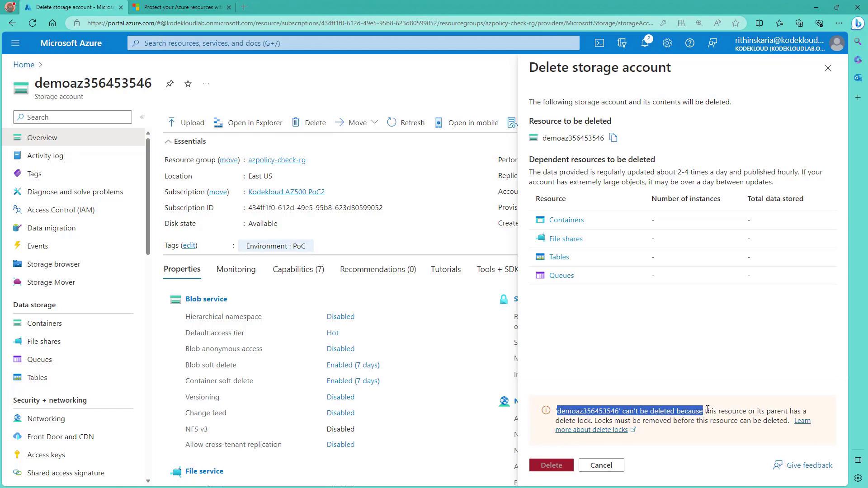Open Containers link in dependent resources
This screenshot has width=868, height=488.
click(x=566, y=220)
